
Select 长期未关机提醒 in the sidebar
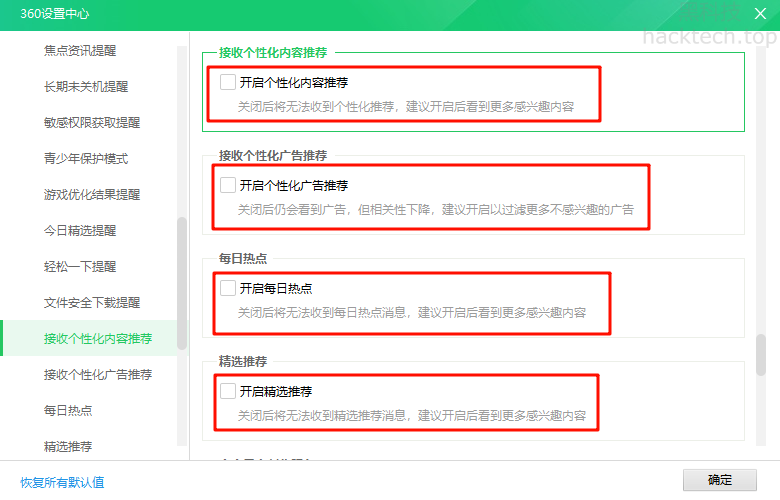tap(86, 87)
